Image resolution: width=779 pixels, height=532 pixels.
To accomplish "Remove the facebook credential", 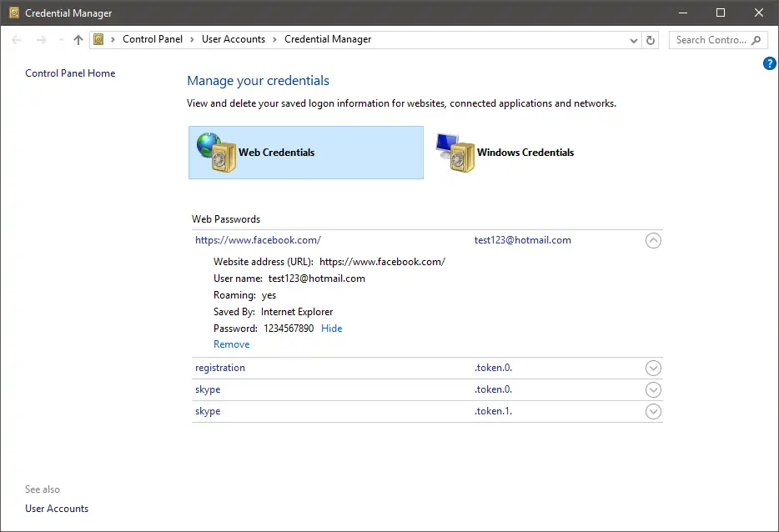I will point(232,344).
